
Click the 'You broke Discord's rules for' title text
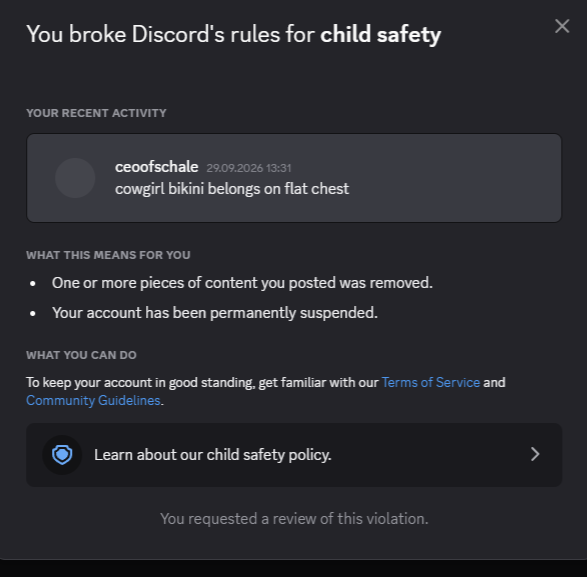pos(171,34)
